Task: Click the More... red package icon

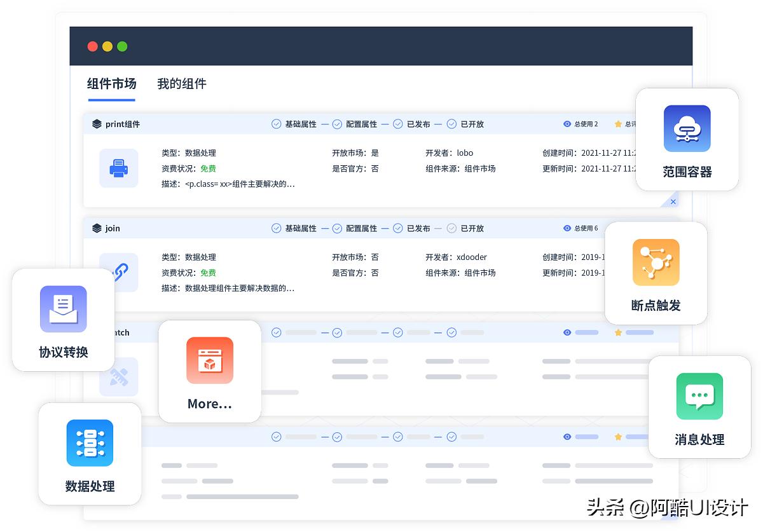Action: coord(209,360)
